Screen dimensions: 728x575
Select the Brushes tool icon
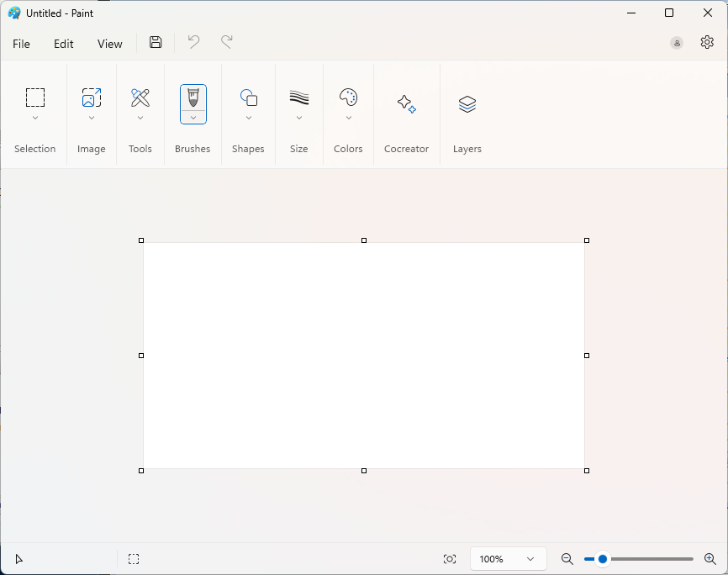[193, 98]
